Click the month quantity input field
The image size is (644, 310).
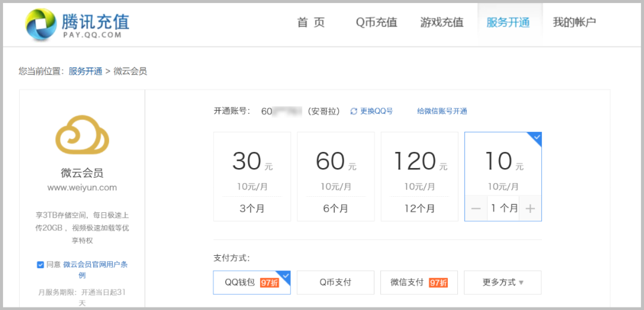coord(503,209)
